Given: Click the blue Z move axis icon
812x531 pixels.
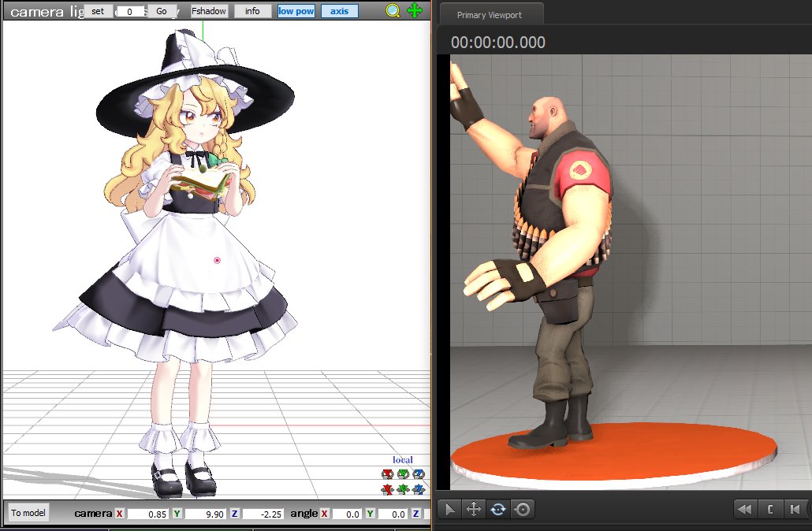Looking at the screenshot, I should tap(419, 490).
